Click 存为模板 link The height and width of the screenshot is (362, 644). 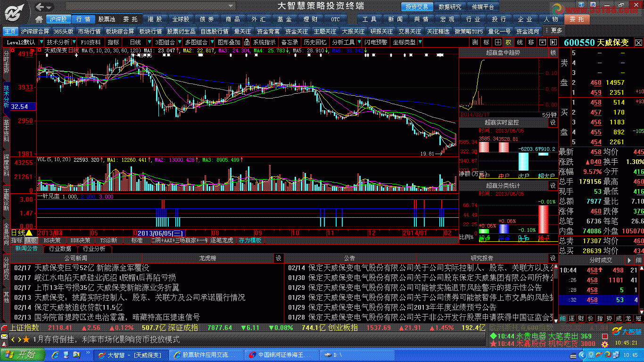[x=250, y=240]
